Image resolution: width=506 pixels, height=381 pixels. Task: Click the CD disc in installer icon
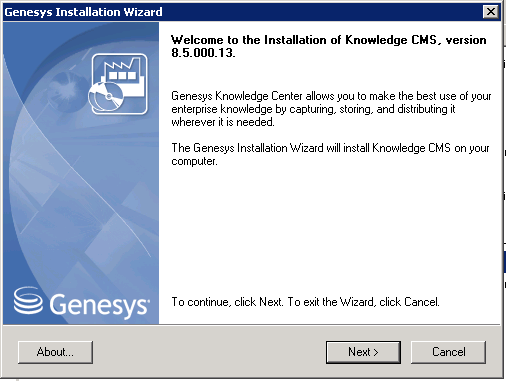[x=106, y=97]
